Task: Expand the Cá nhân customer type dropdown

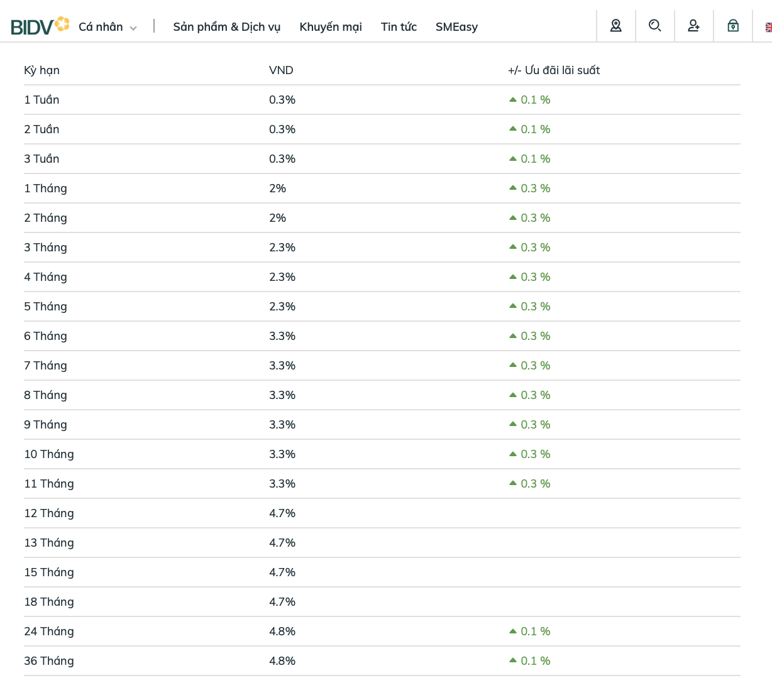Action: click(108, 27)
